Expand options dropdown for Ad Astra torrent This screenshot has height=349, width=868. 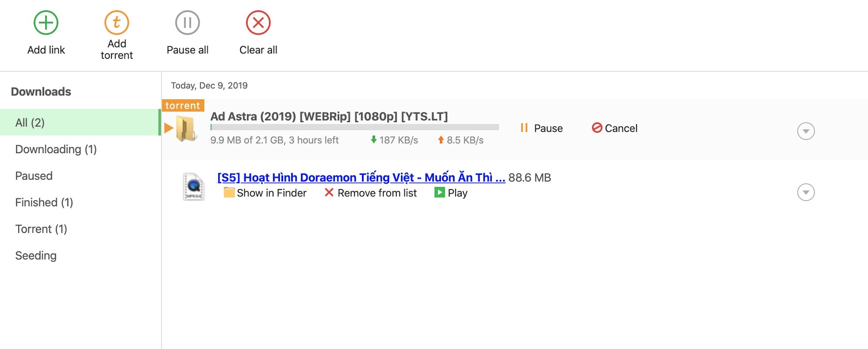pyautogui.click(x=806, y=131)
